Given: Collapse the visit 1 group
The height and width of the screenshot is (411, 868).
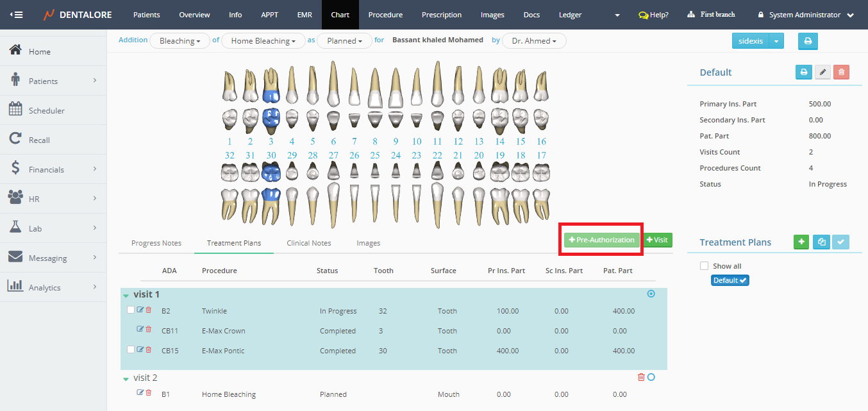Looking at the screenshot, I should [x=126, y=296].
